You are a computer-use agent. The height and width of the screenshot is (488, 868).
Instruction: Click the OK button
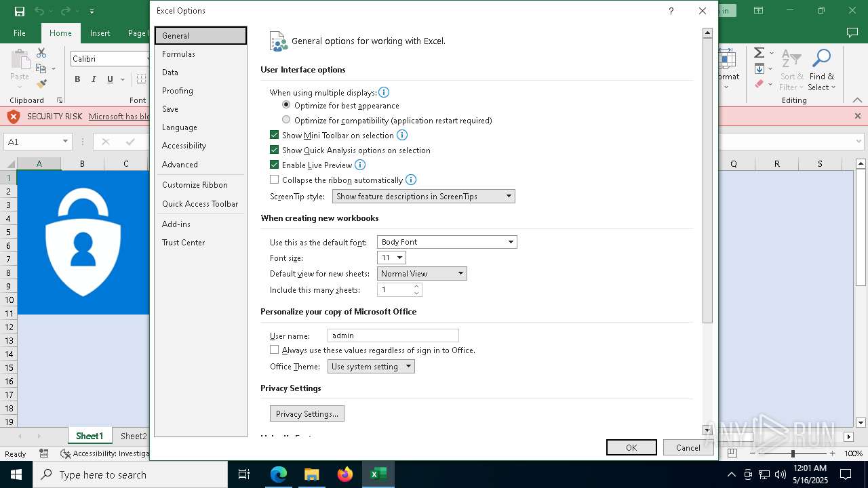pyautogui.click(x=631, y=447)
